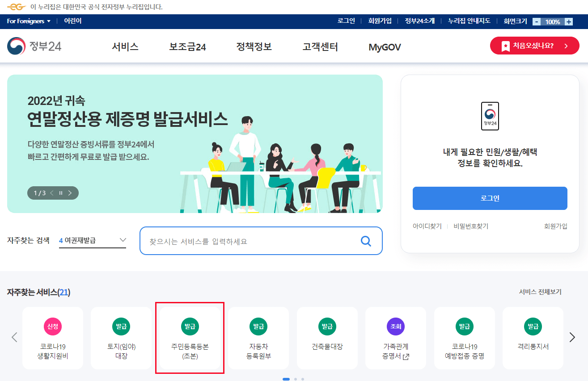Screen dimensions: 588x381
Task: Open the 보조금24 menu
Action: click(x=187, y=46)
